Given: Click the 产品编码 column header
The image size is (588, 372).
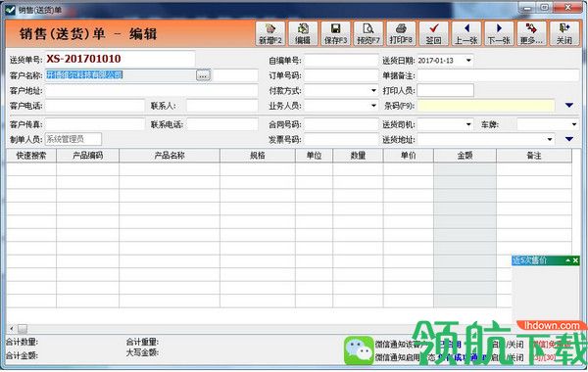Looking at the screenshot, I should (88, 156).
